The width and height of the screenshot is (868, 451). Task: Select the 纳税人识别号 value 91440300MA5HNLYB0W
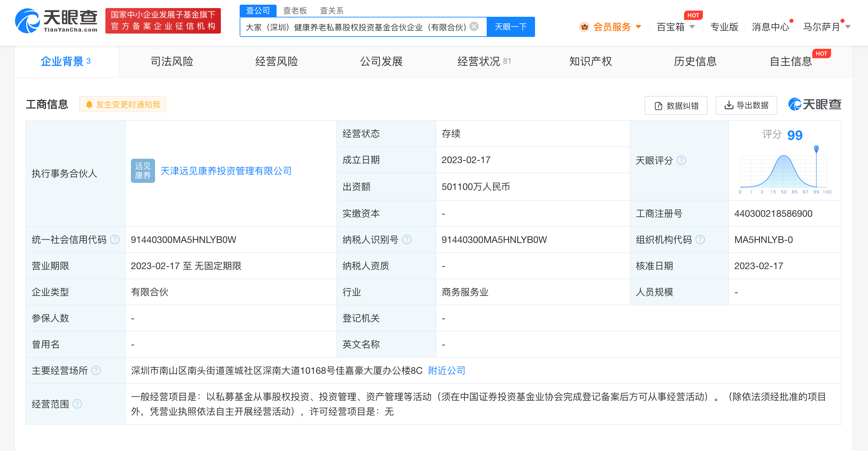[x=494, y=240]
